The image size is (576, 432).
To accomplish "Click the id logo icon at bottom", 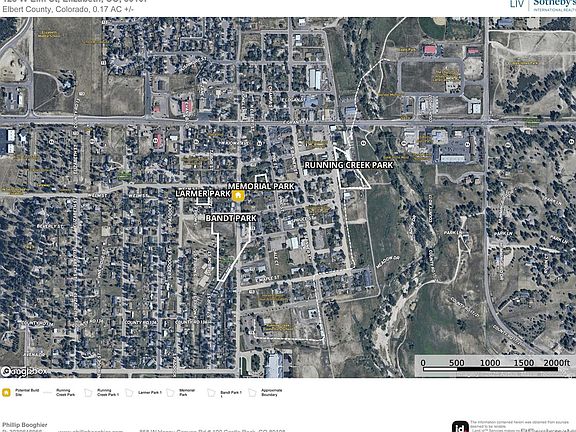I will (x=460, y=427).
